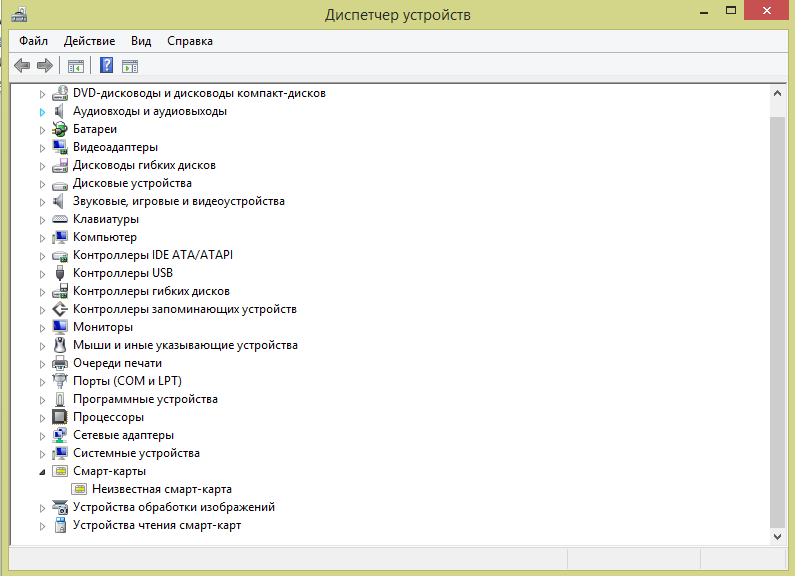This screenshot has width=795, height=576.
Task: Expand the Устройства чтения смарт-карт node
Action: pyautogui.click(x=42, y=526)
